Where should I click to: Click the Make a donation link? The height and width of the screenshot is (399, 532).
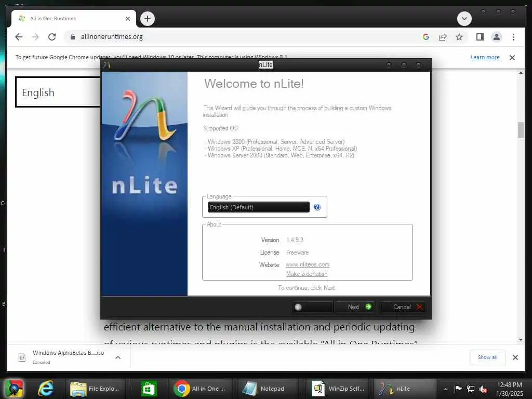[307, 274]
